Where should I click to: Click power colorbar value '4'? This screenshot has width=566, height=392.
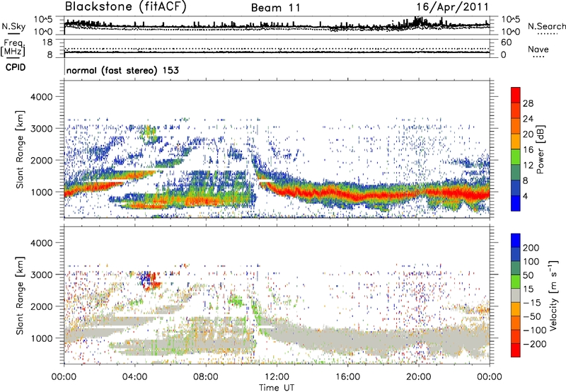[525, 196]
